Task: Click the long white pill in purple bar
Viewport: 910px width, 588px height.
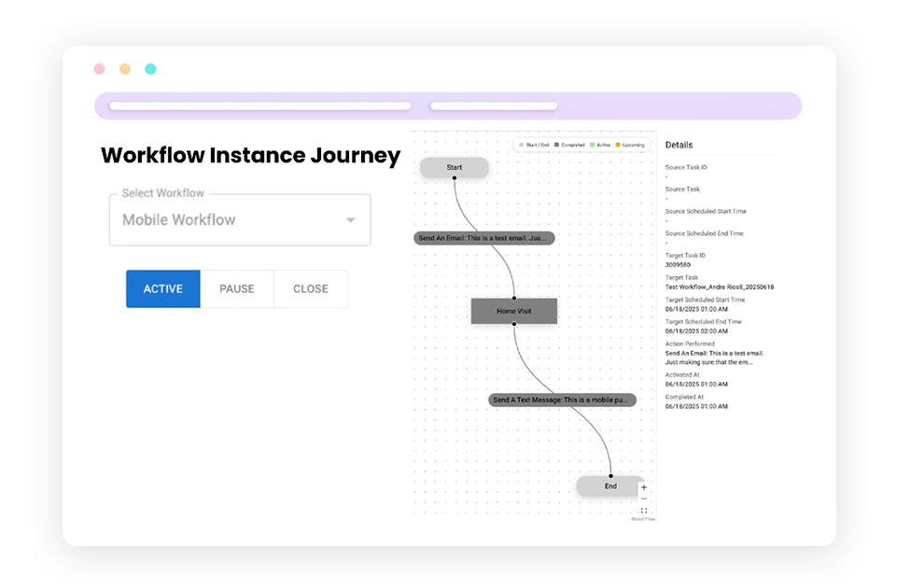Action: click(260, 105)
